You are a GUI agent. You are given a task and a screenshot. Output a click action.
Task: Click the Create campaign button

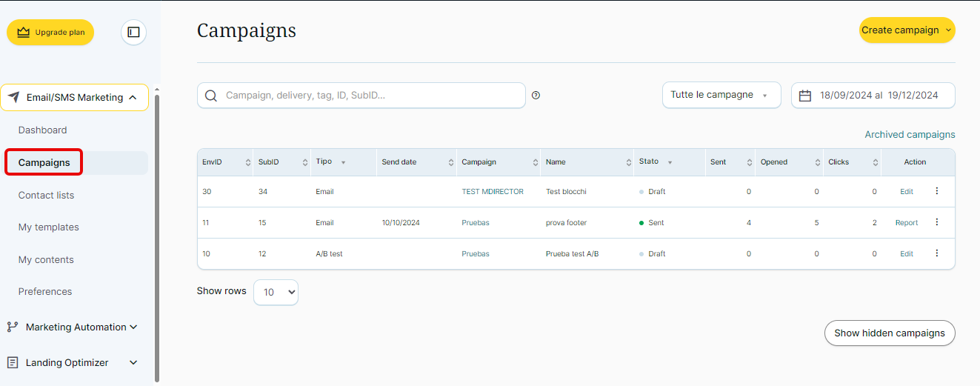906,30
